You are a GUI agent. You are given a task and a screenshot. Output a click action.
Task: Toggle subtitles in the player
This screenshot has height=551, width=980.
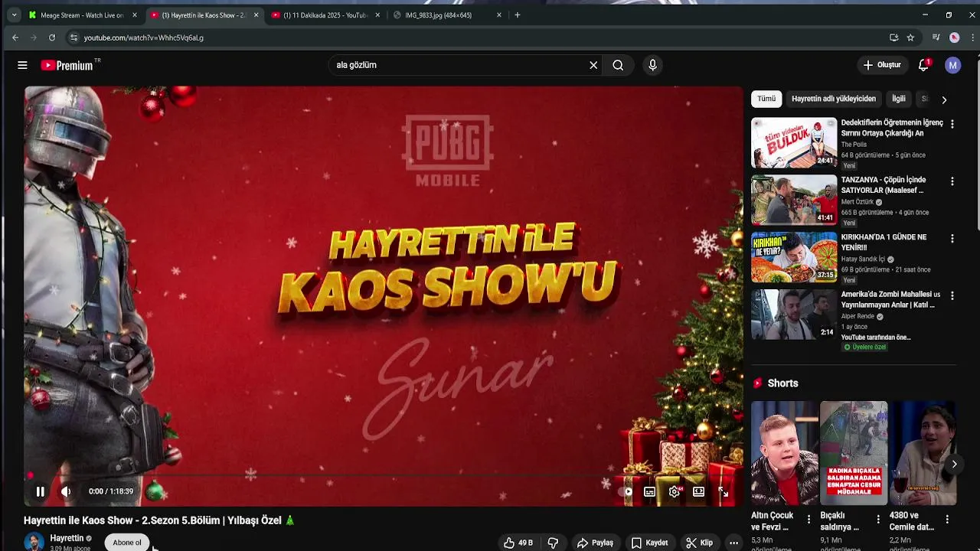tap(649, 491)
